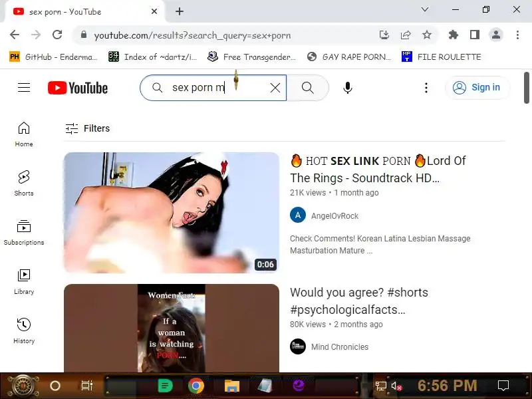Click the install app icon in address bar

(x=384, y=35)
